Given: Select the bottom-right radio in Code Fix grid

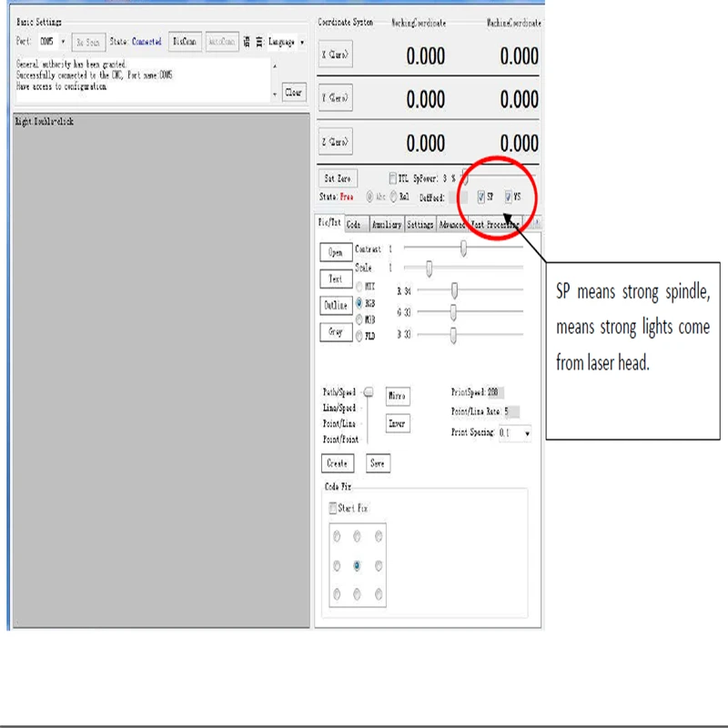Looking at the screenshot, I should coord(379,594).
